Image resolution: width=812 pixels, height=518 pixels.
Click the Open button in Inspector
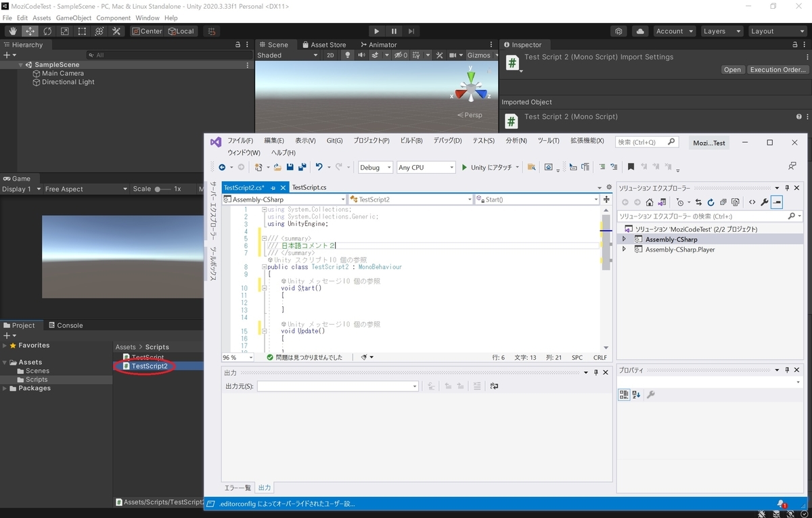pos(732,70)
